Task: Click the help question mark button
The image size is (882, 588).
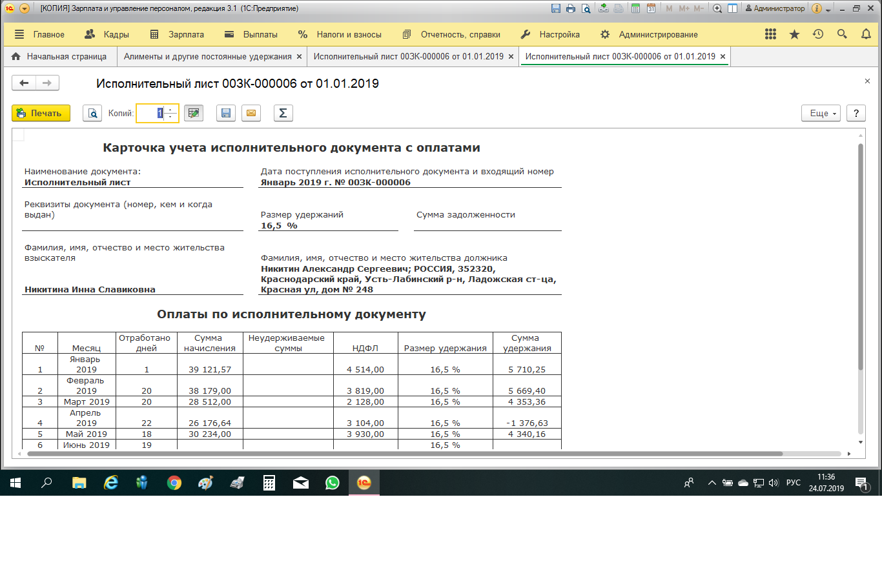Action: point(856,114)
